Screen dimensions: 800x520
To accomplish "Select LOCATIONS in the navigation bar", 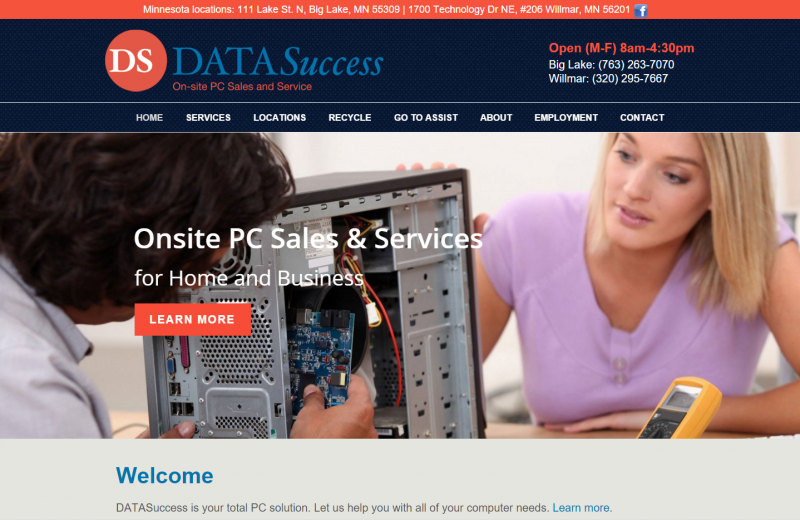I will [280, 117].
